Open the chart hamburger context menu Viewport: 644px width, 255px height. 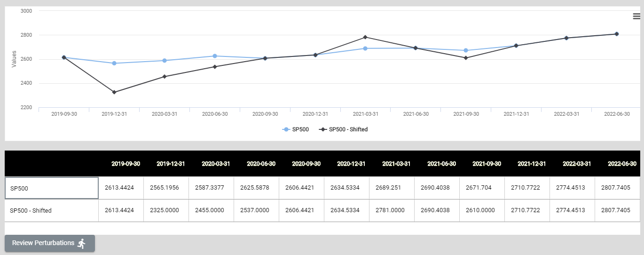point(636,16)
